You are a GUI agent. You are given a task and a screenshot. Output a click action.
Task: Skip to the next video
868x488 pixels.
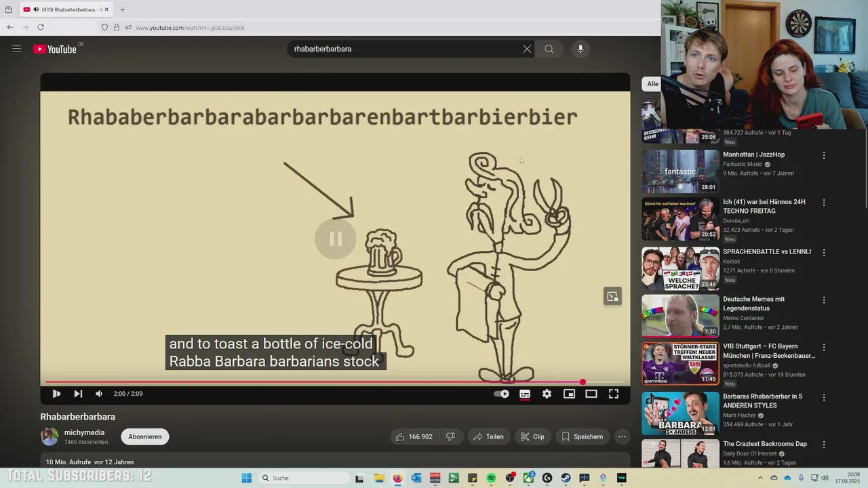(x=78, y=394)
